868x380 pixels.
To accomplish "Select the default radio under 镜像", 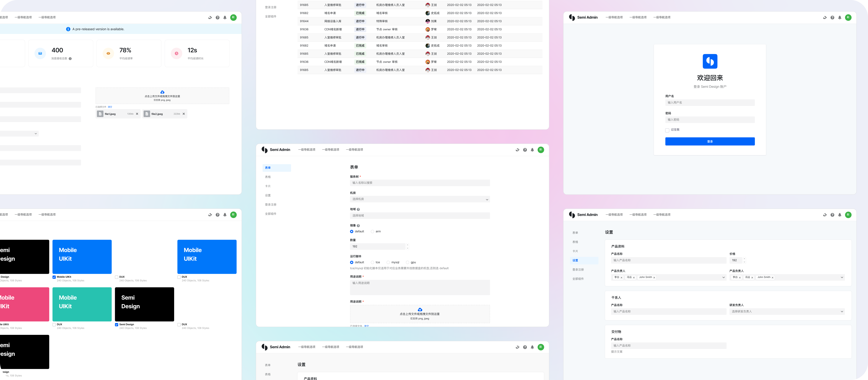I will coord(352,232).
